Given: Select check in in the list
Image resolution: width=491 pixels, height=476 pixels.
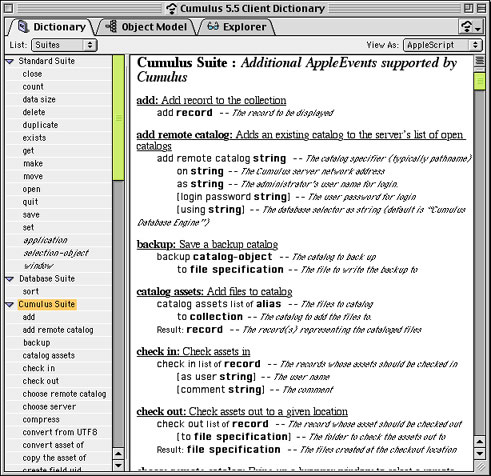Looking at the screenshot, I should (39, 368).
